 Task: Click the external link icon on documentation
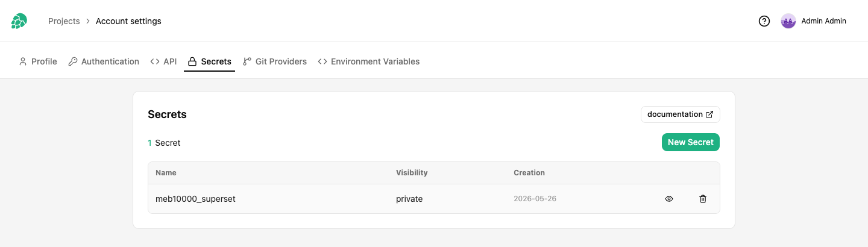(709, 114)
